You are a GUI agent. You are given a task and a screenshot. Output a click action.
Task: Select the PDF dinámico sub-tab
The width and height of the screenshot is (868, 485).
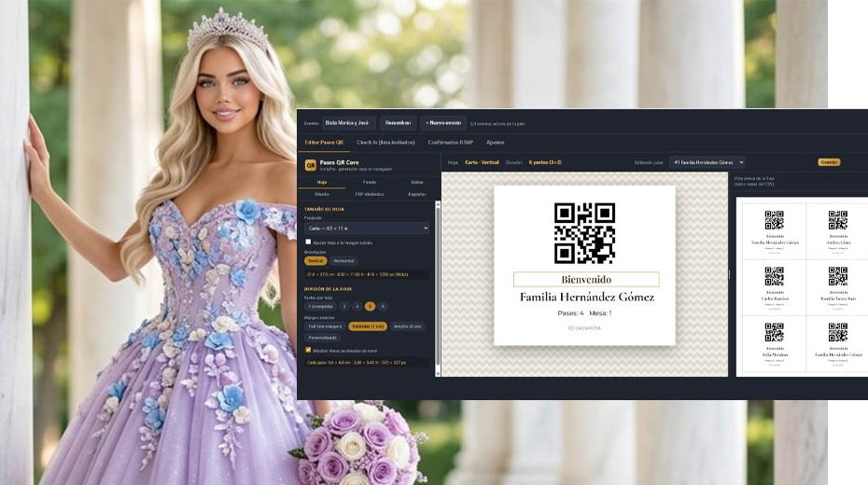pyautogui.click(x=370, y=194)
